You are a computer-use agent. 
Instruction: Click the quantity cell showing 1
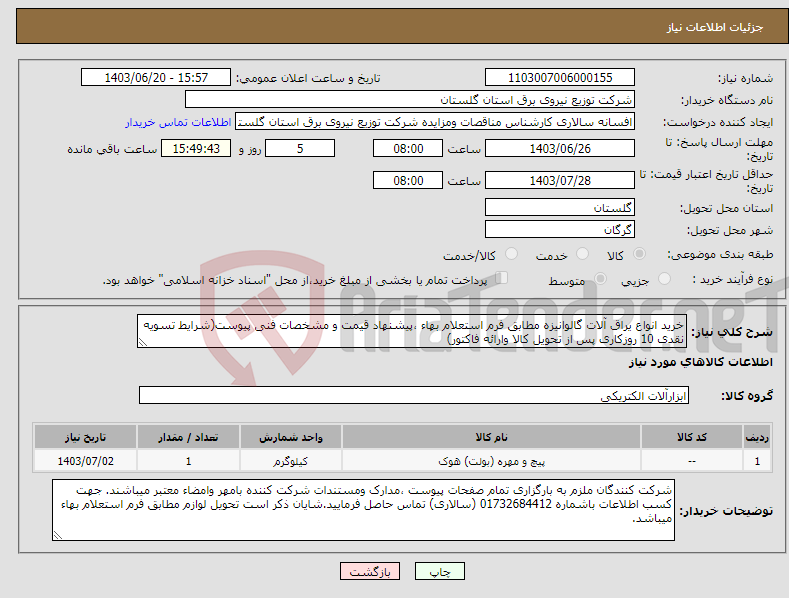(x=188, y=461)
